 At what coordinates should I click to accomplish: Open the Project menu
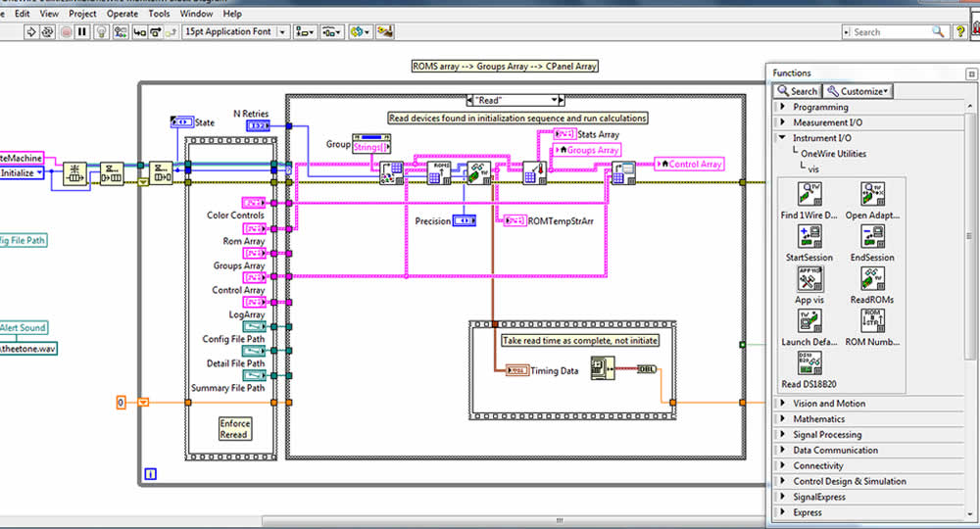tap(82, 13)
